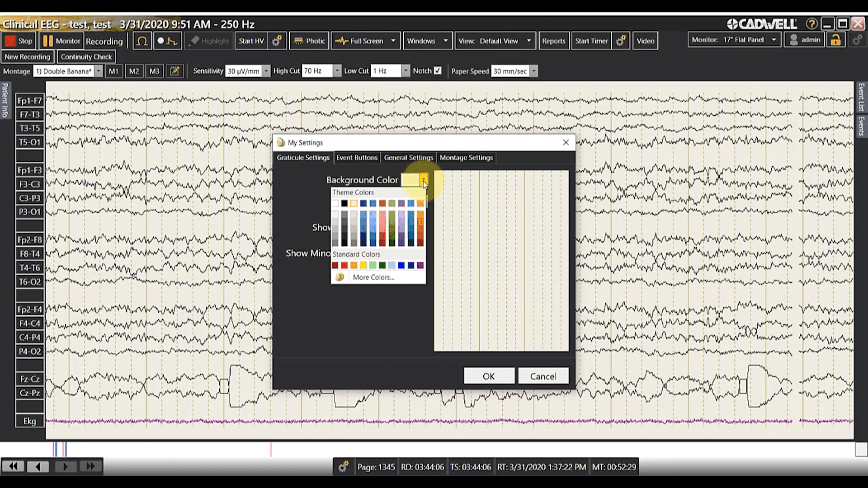This screenshot has height=488, width=868.
Task: Select the black theme color swatch
Action: click(344, 203)
